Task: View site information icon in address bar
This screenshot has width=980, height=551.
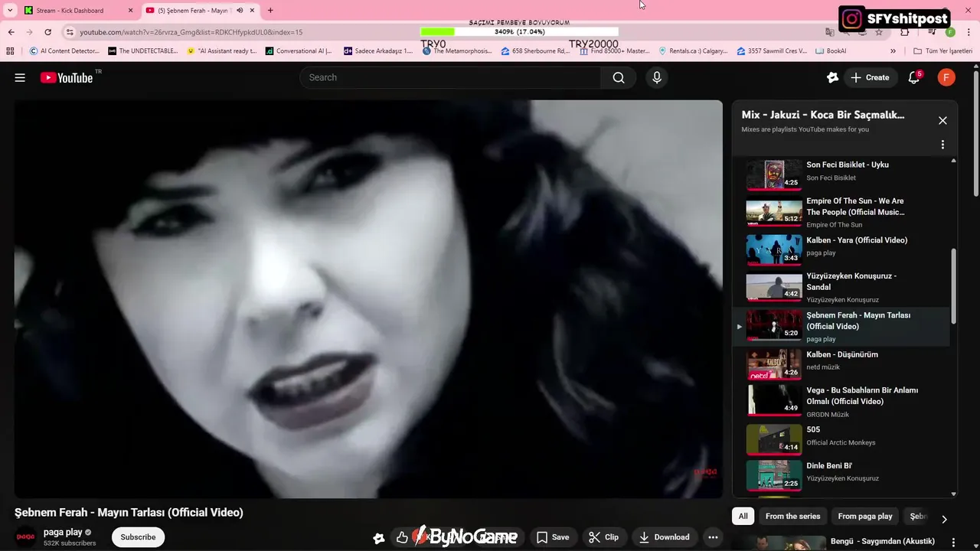Action: (x=70, y=32)
